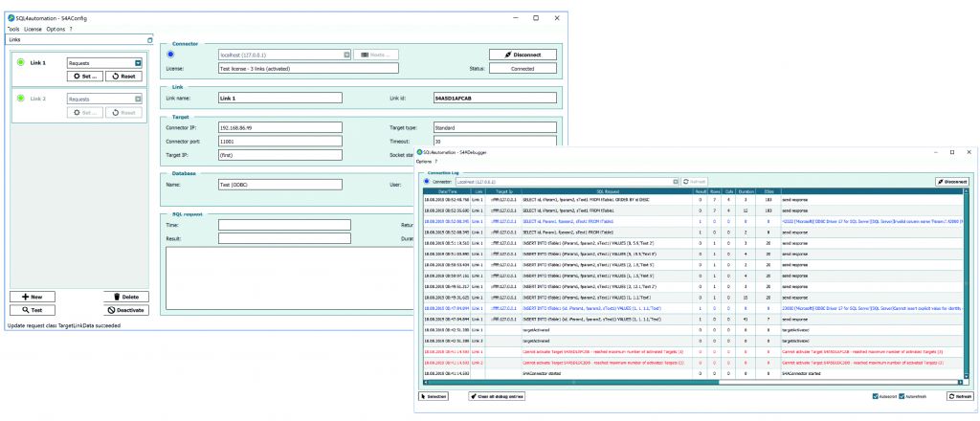Select Connector radio button in S4ADebugger
Image resolution: width=980 pixels, height=421 pixels.
426,181
